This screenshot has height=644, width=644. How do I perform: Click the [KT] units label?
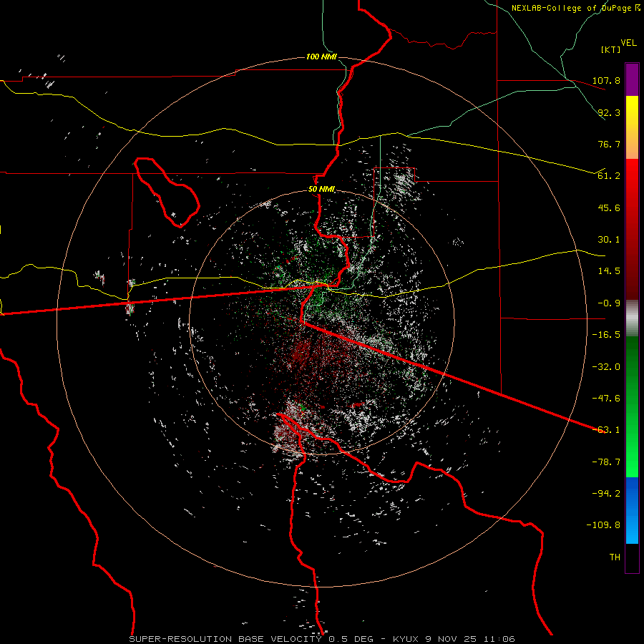(x=611, y=49)
